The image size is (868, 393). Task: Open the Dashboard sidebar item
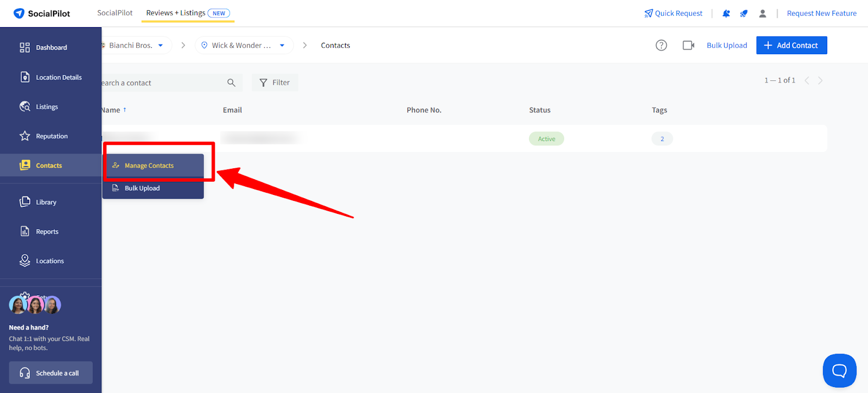(50, 48)
